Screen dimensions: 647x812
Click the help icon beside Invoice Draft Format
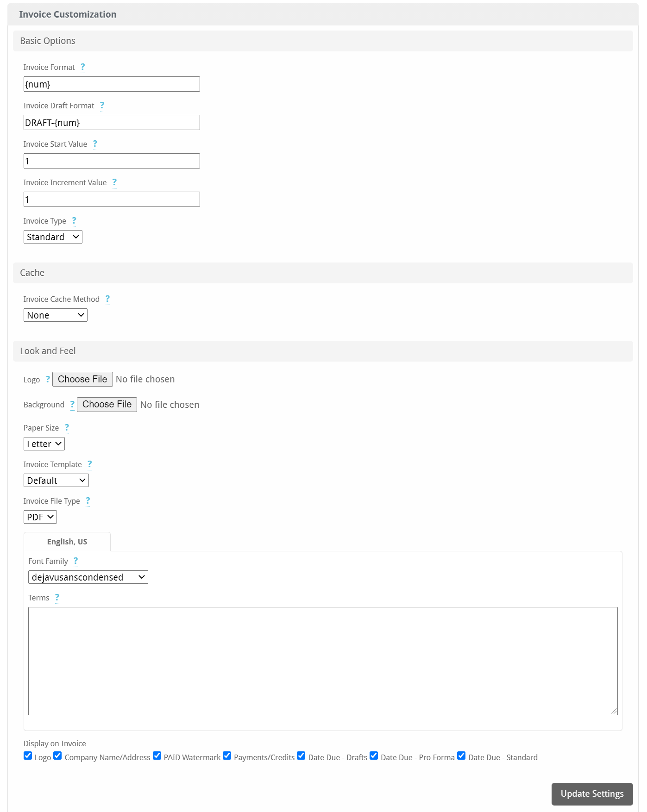[102, 106]
